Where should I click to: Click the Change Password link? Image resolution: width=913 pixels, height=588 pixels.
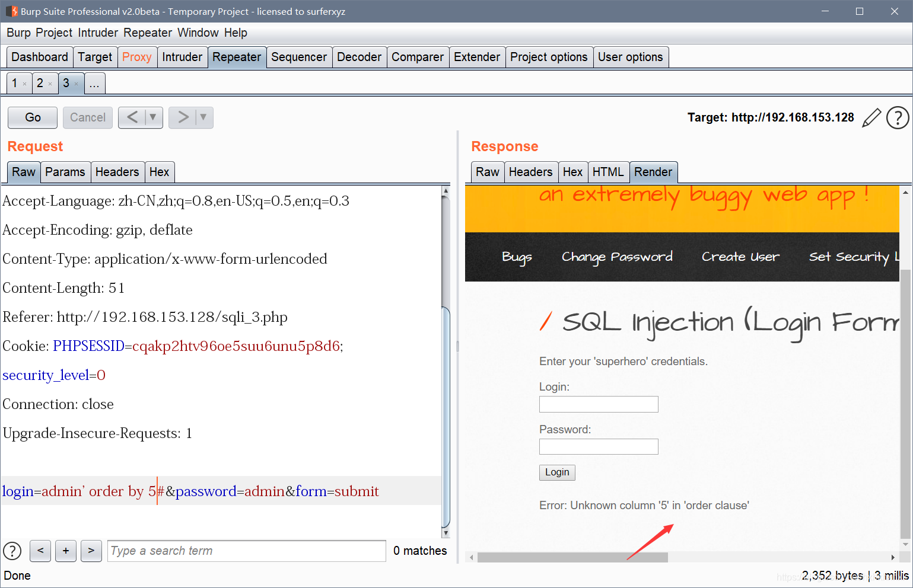617,257
